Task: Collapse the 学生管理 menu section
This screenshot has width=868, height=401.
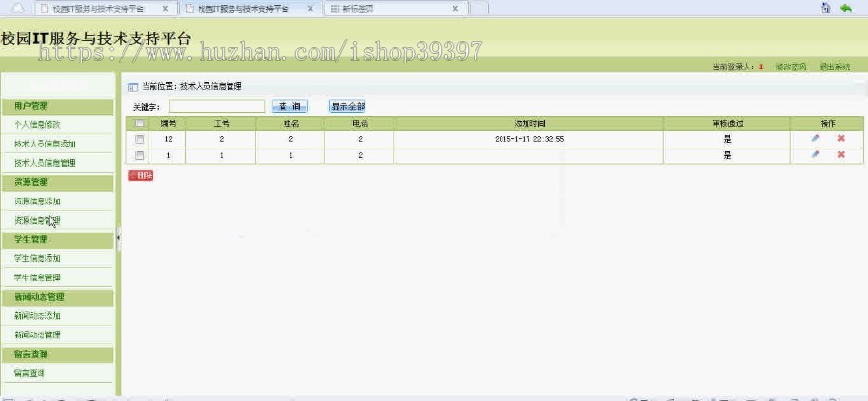Action: coord(57,239)
